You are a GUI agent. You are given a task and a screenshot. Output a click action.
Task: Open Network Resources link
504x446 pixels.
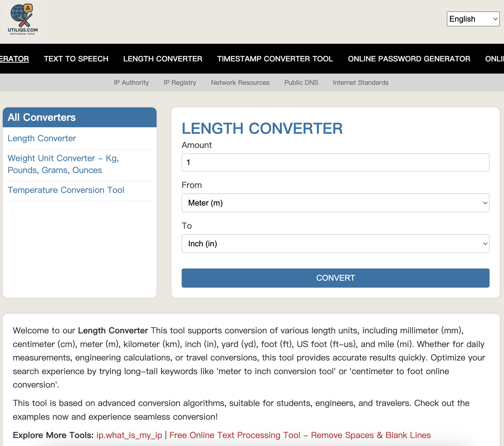240,83
